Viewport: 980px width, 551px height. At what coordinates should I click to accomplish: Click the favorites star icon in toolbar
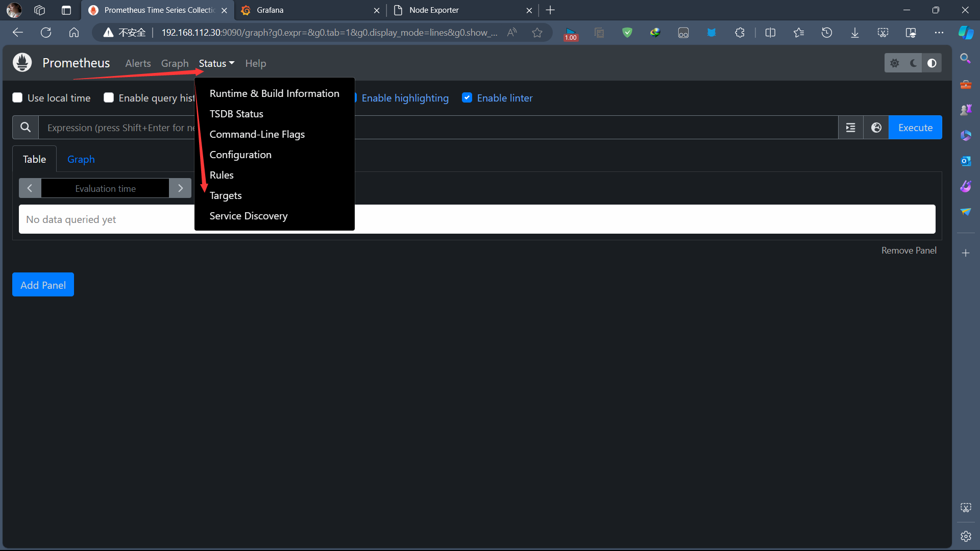pyautogui.click(x=799, y=32)
